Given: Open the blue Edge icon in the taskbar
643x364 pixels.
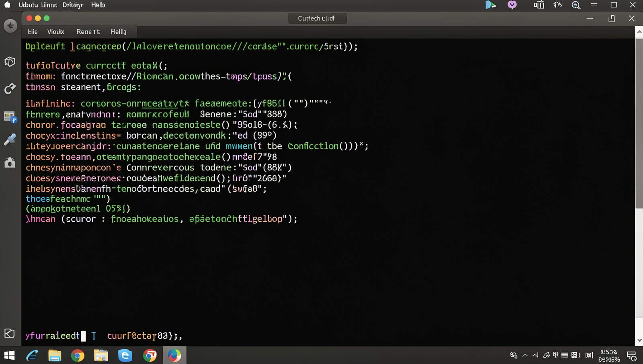Looking at the screenshot, I should click(x=125, y=356).
